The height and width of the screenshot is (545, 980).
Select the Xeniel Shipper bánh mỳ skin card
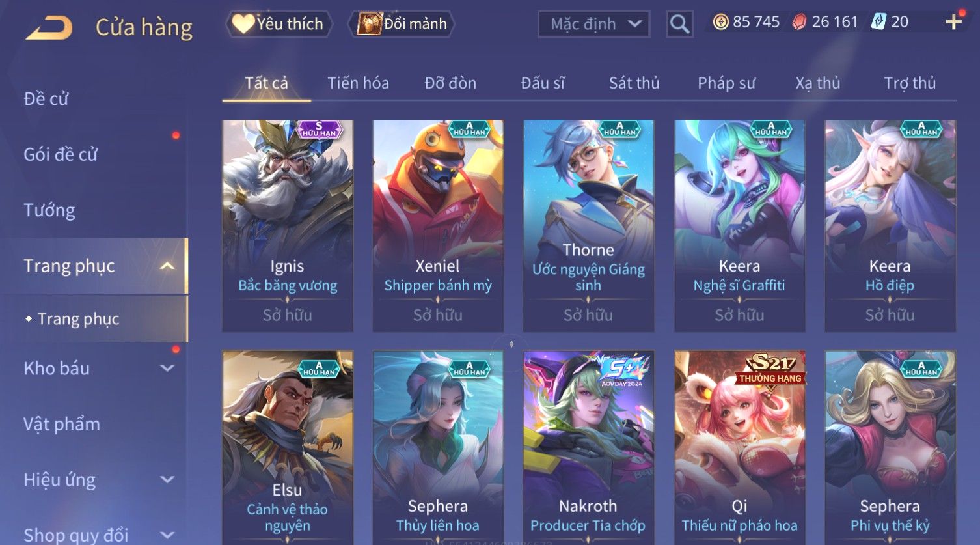tap(438, 226)
